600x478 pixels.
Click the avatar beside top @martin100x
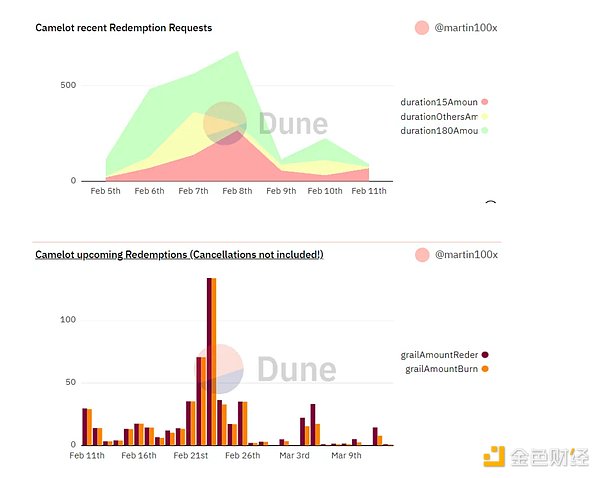421,28
